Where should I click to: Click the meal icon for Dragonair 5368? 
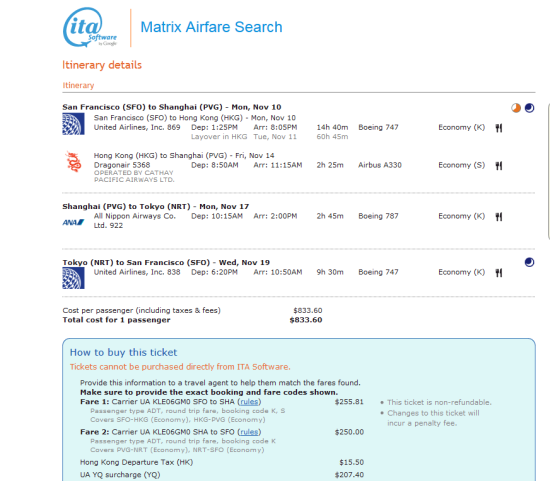[x=499, y=166]
